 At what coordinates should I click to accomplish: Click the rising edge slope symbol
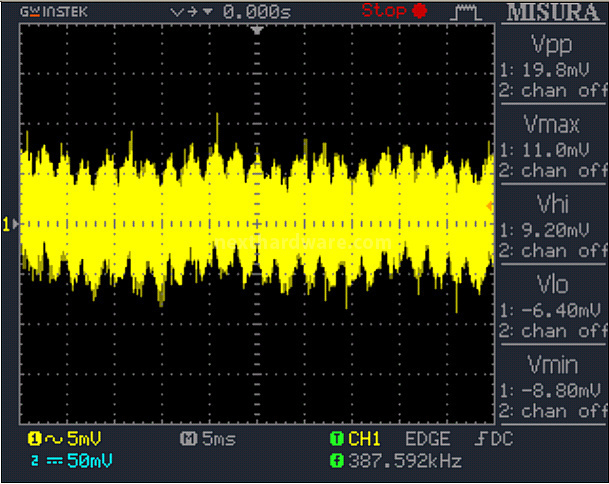point(480,439)
